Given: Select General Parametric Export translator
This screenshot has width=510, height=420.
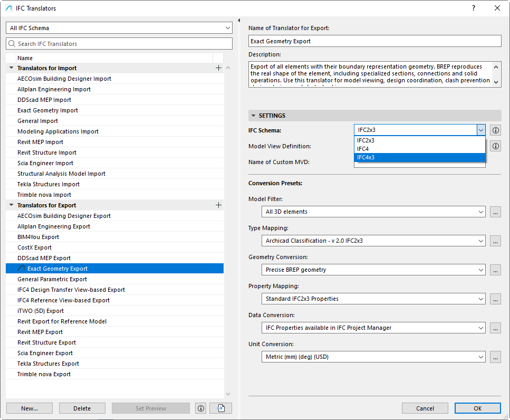Looking at the screenshot, I should pyautogui.click(x=115, y=279).
